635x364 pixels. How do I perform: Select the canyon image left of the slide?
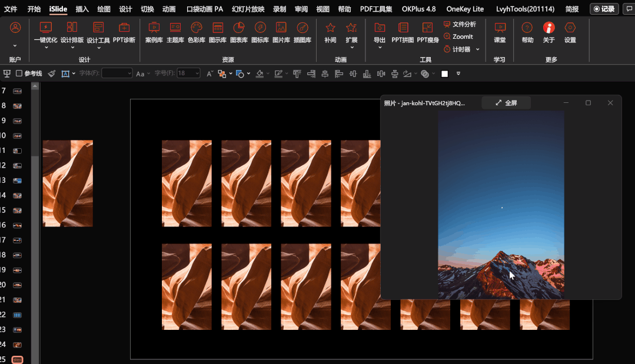coord(68,183)
